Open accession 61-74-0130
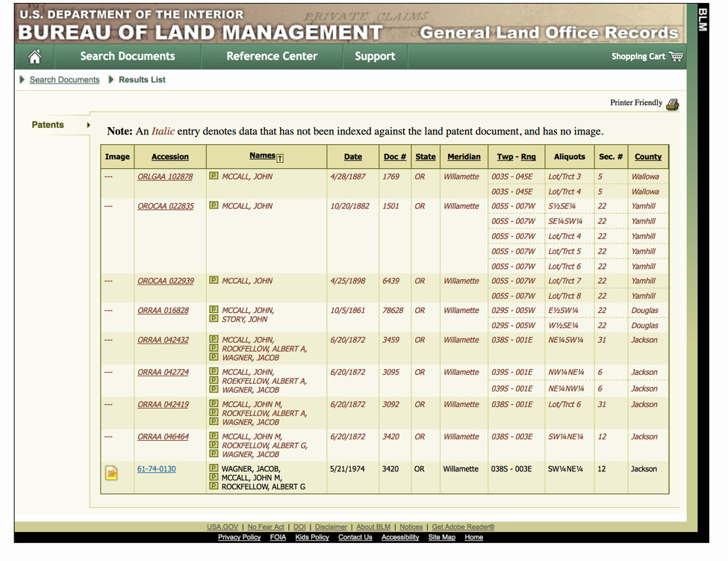This screenshot has height=561, width=728. (157, 469)
